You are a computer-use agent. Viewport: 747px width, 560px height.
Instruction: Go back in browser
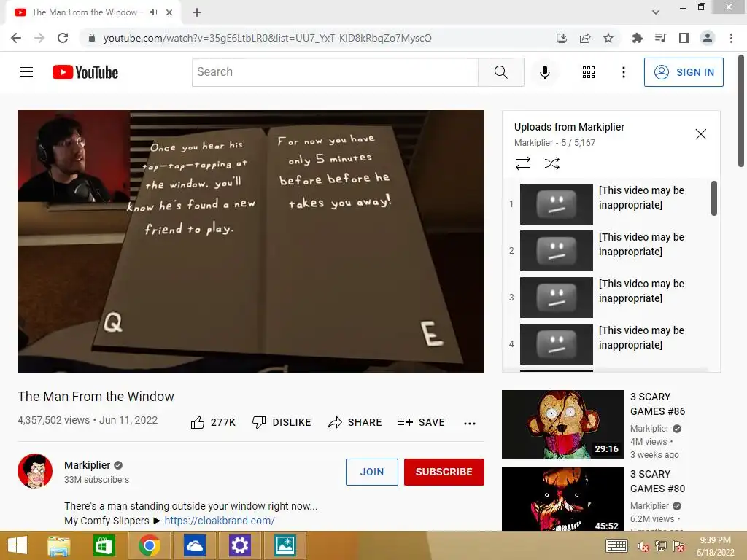(16, 38)
